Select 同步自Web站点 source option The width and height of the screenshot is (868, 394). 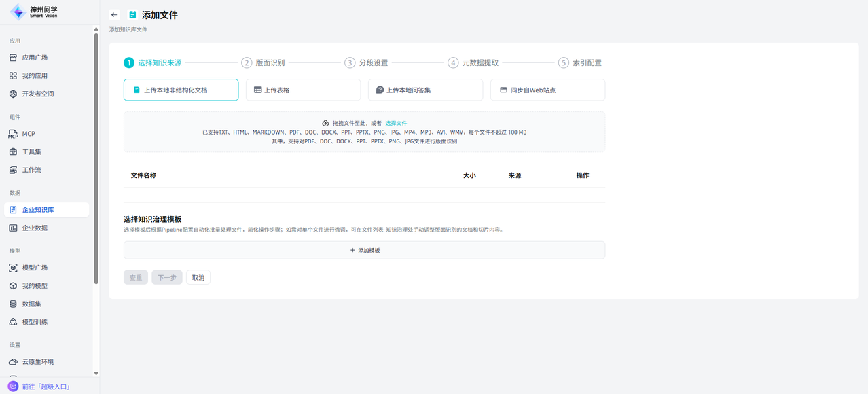pyautogui.click(x=547, y=90)
